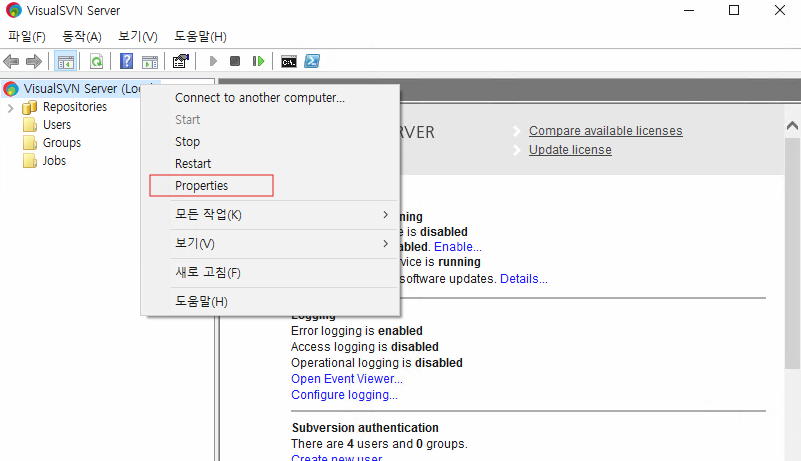Open the command prompt toolbar icon

[289, 62]
